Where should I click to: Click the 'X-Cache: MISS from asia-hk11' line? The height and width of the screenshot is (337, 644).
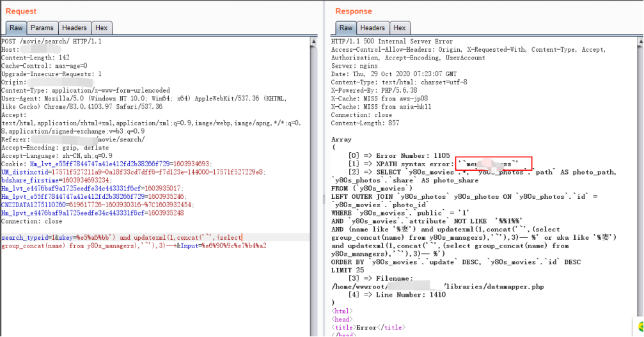click(x=381, y=107)
